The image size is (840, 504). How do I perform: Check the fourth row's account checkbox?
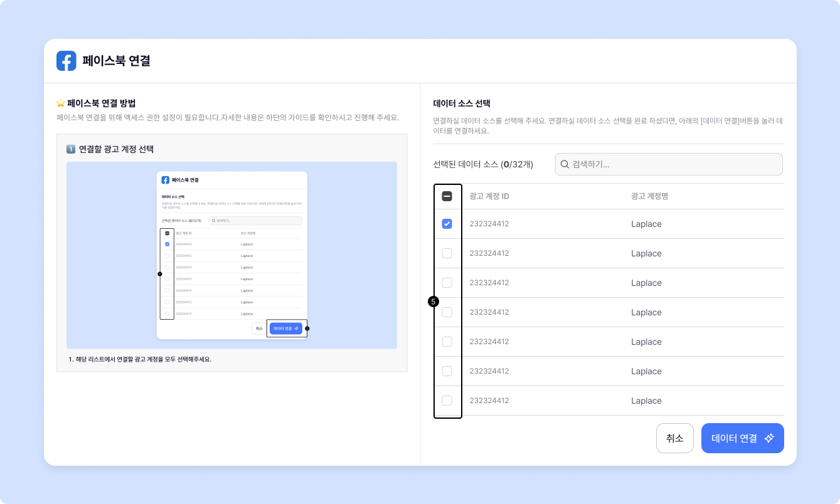(447, 312)
